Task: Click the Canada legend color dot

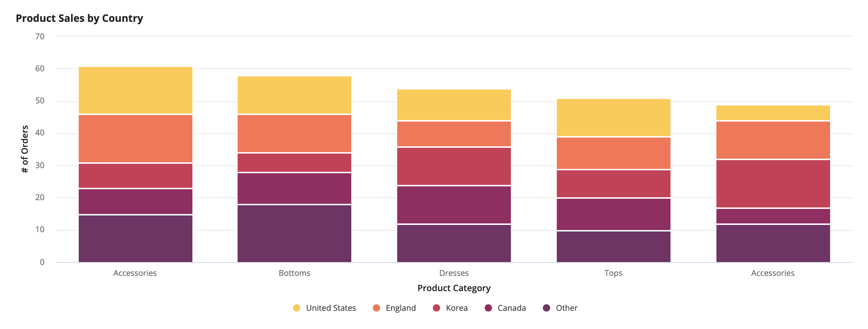Action: click(x=488, y=308)
